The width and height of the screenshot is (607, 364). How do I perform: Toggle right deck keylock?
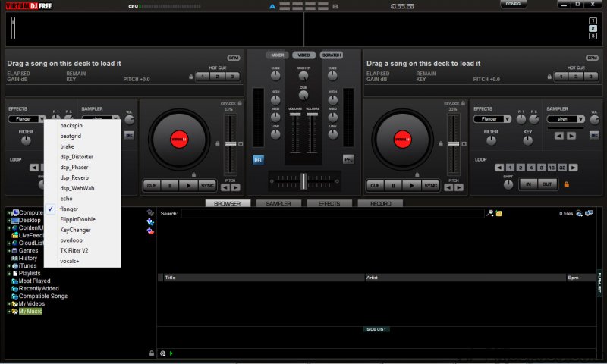tap(463, 103)
